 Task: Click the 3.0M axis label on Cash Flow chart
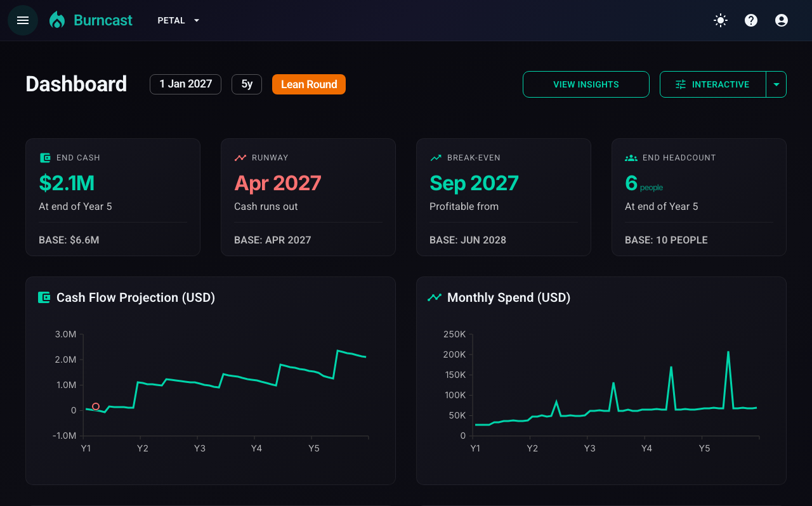(65, 334)
